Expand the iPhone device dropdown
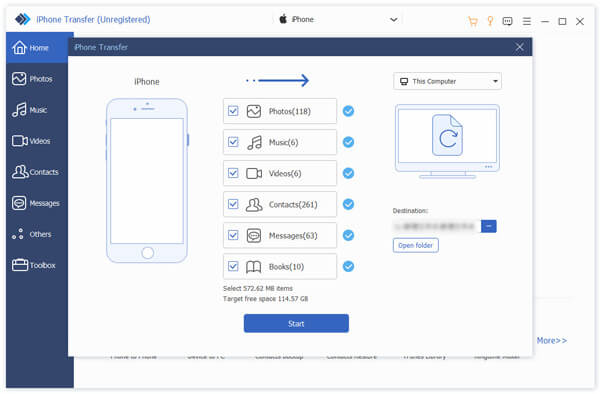Image resolution: width=600 pixels, height=394 pixels. click(x=338, y=19)
